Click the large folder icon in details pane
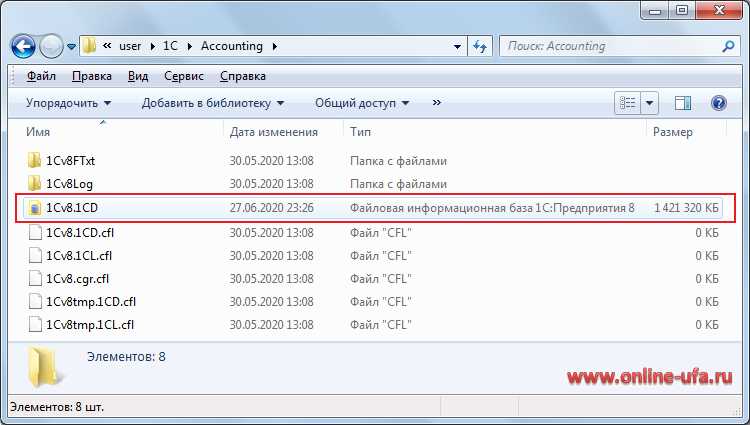 point(45,367)
